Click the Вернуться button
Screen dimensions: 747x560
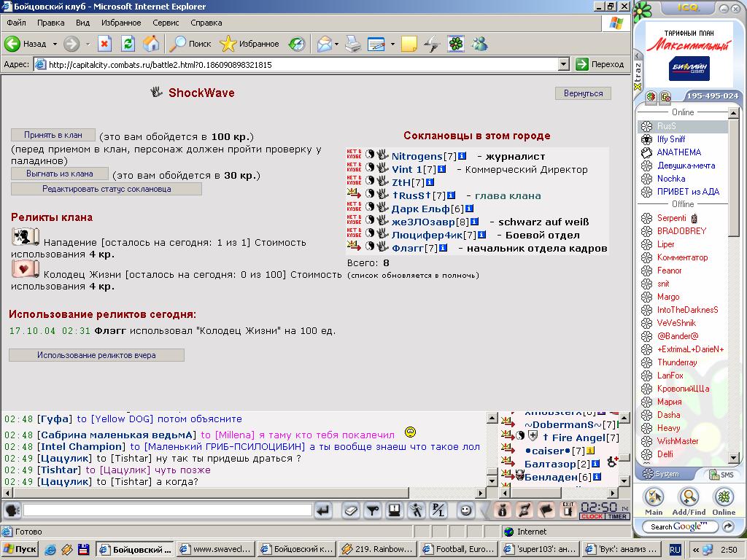(583, 93)
